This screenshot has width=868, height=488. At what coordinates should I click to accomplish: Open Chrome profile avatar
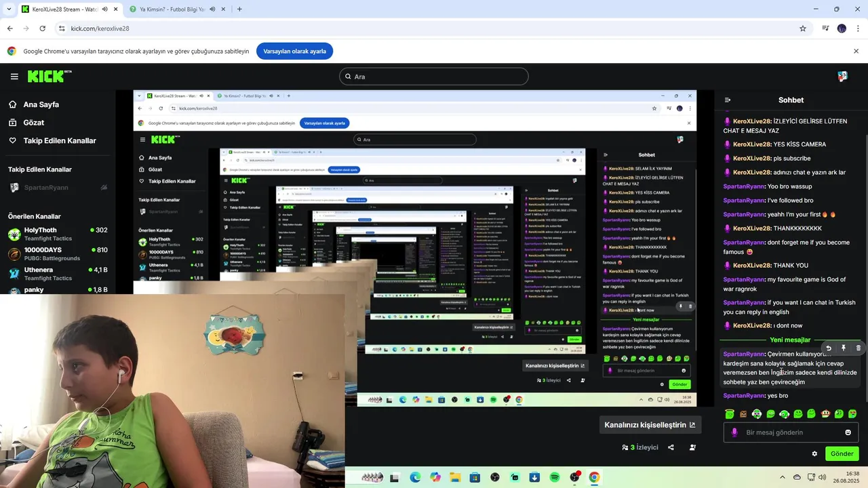842,28
